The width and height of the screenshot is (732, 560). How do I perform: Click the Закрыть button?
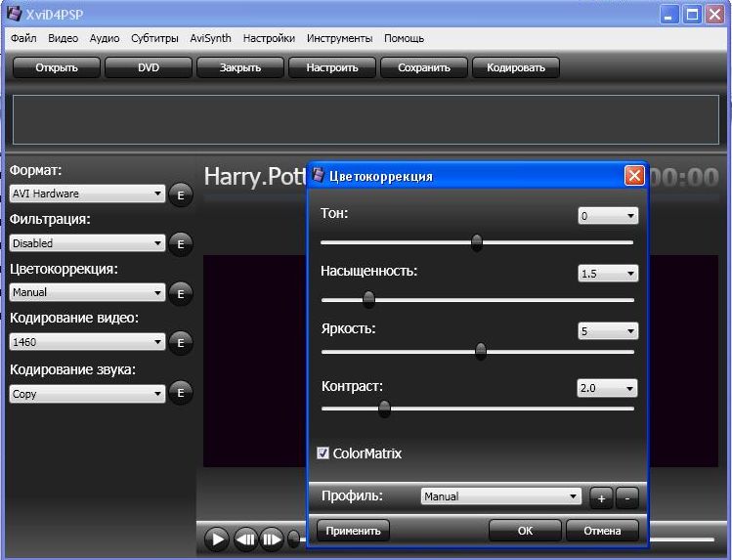[240, 67]
